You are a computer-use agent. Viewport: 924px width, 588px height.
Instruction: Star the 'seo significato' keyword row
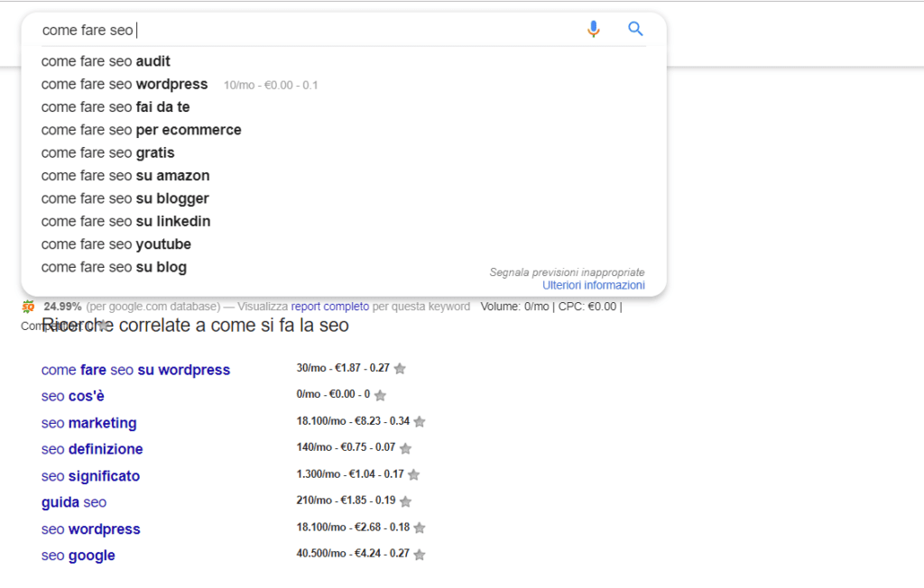pyautogui.click(x=412, y=474)
